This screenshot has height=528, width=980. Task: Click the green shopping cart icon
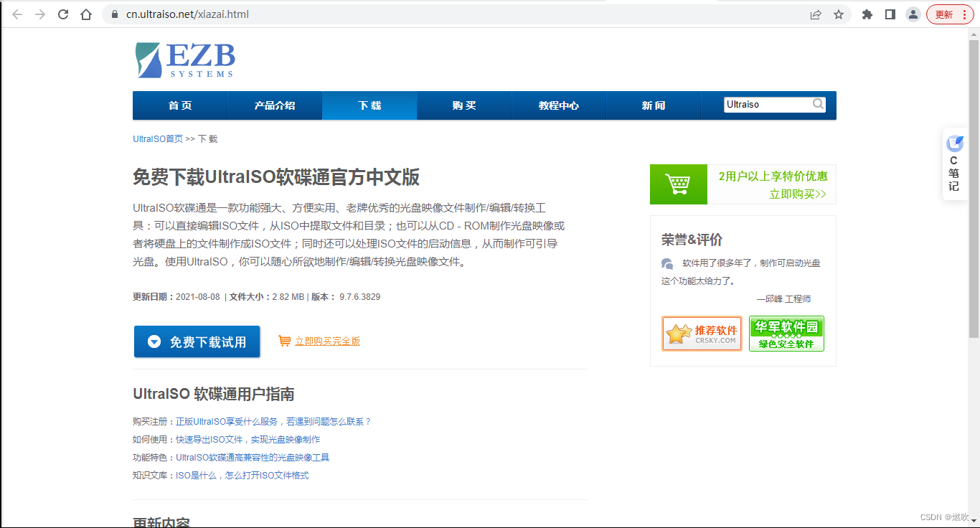(677, 184)
